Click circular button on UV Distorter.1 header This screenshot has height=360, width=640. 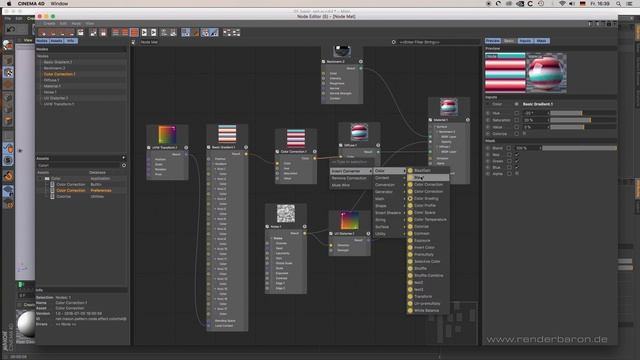[x=368, y=233]
